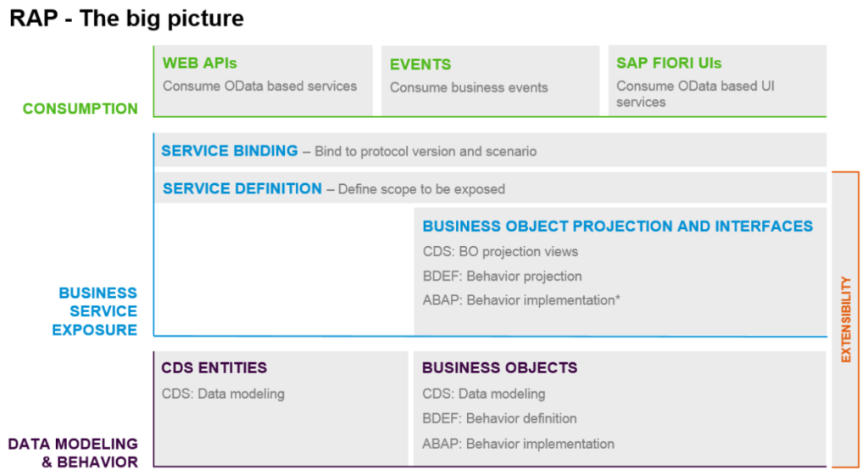Select "CDS: BO projection views" line
The width and height of the screenshot is (868, 470).
pos(500,251)
